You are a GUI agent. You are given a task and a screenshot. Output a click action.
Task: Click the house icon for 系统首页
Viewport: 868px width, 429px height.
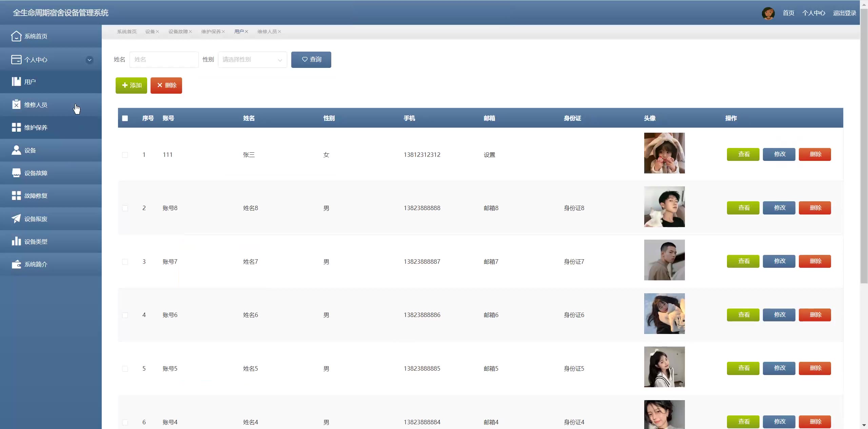click(16, 36)
